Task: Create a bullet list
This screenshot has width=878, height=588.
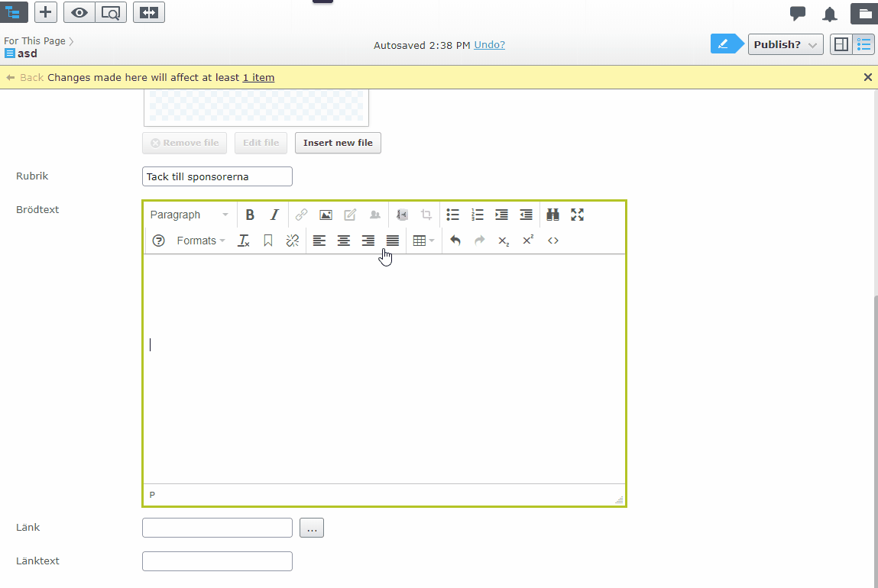Action: 453,215
